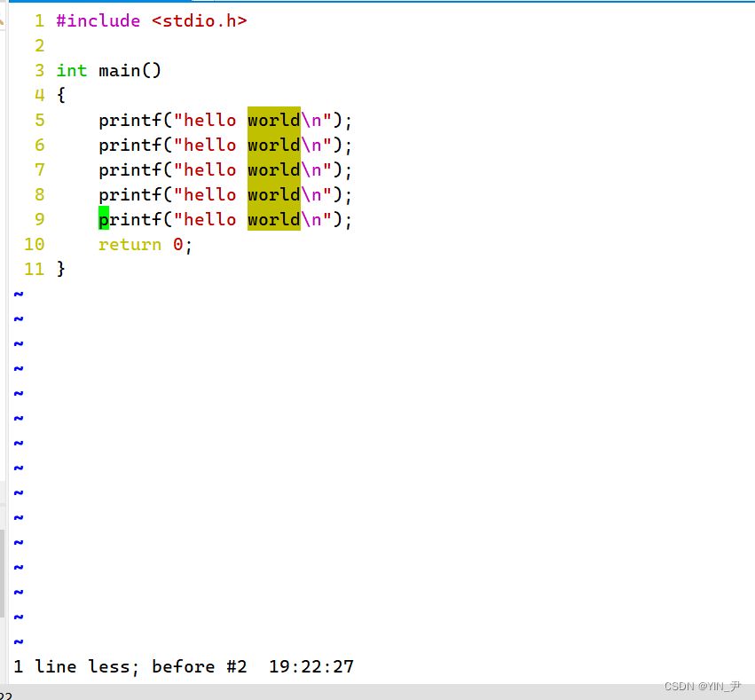The image size is (755, 700).
Task: Click the first tilde empty-line marker
Action: 19,294
